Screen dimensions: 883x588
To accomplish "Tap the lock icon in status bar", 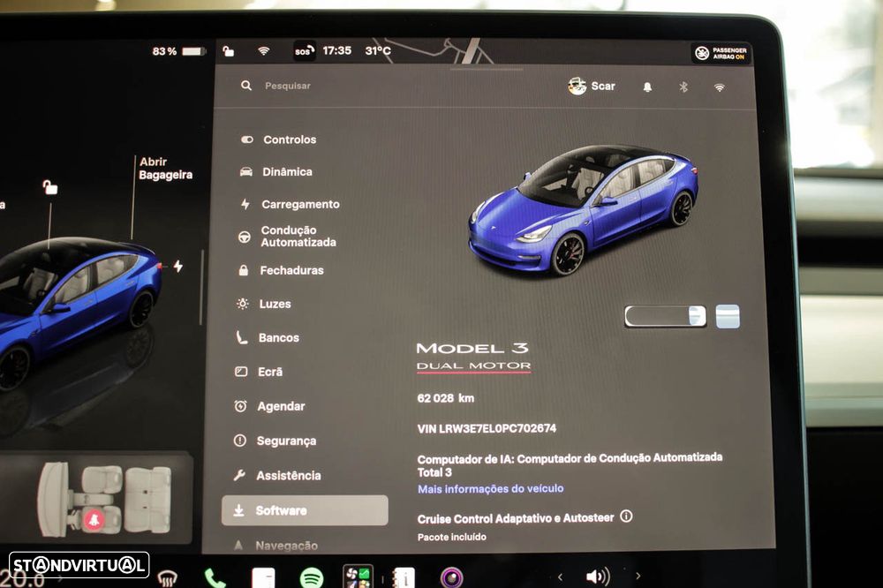I will (x=228, y=51).
